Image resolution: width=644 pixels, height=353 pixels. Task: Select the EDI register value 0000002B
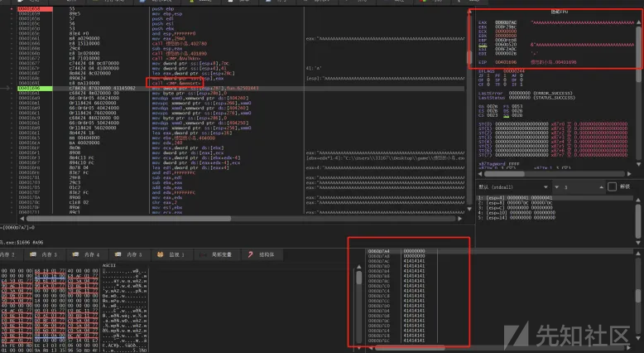(506, 53)
